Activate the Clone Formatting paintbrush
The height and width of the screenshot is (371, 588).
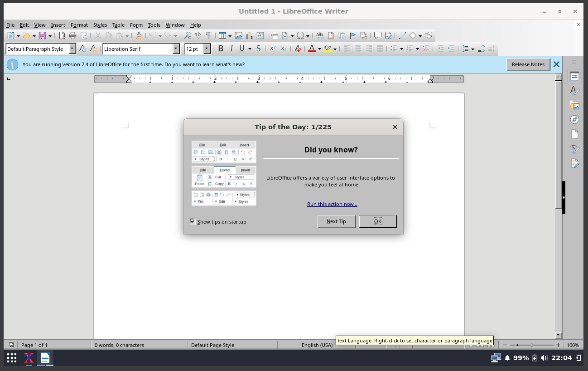coord(139,35)
